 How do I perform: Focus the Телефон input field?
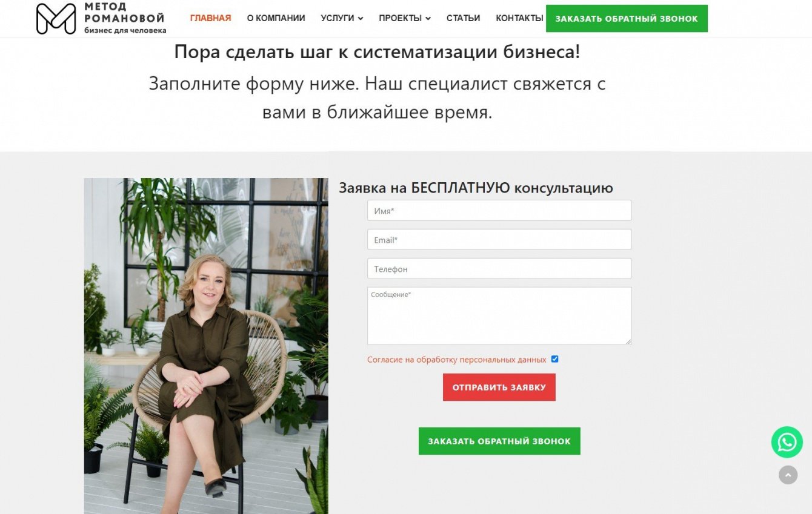click(x=499, y=269)
